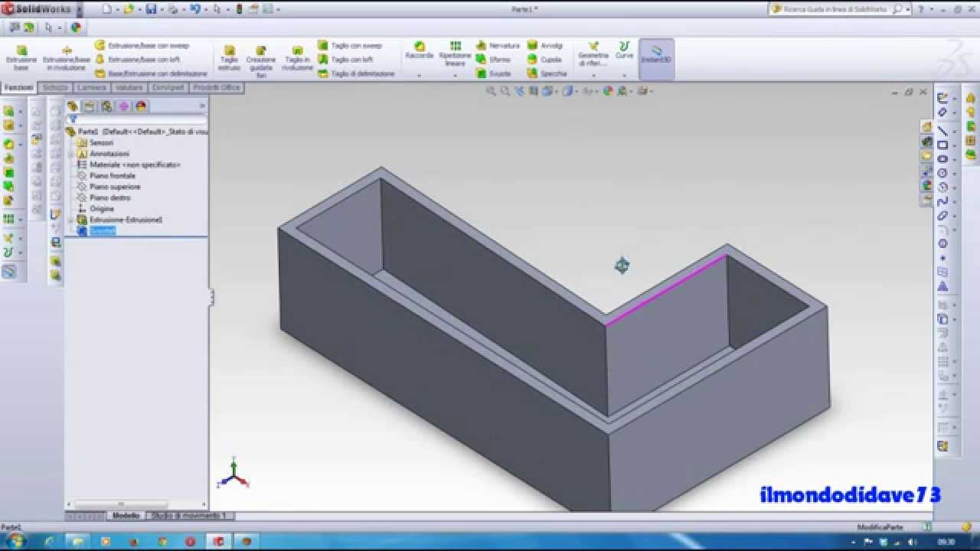The height and width of the screenshot is (551, 980).
Task: Choose Estrusione/base con loft
Action: pos(138,60)
